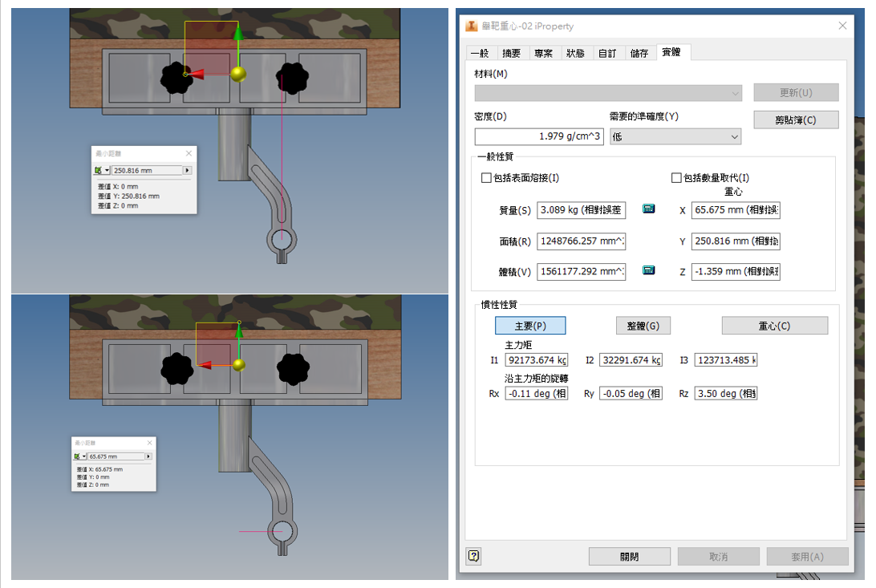The height and width of the screenshot is (588, 876).
Task: Click the calculator icon beside the 質量(S) field
Action: (x=649, y=209)
